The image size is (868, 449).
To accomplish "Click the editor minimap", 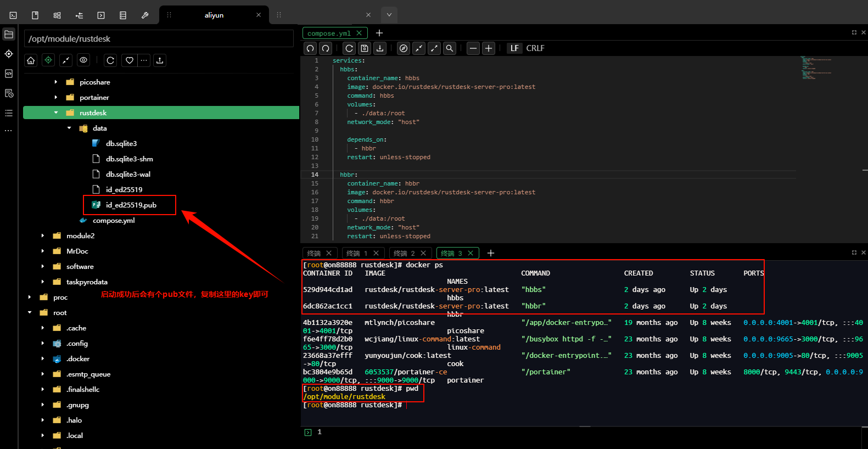I will click(x=815, y=68).
